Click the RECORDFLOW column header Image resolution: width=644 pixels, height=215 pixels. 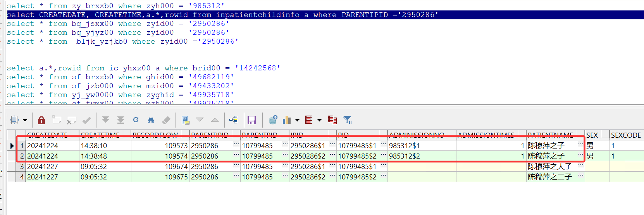tap(160, 135)
